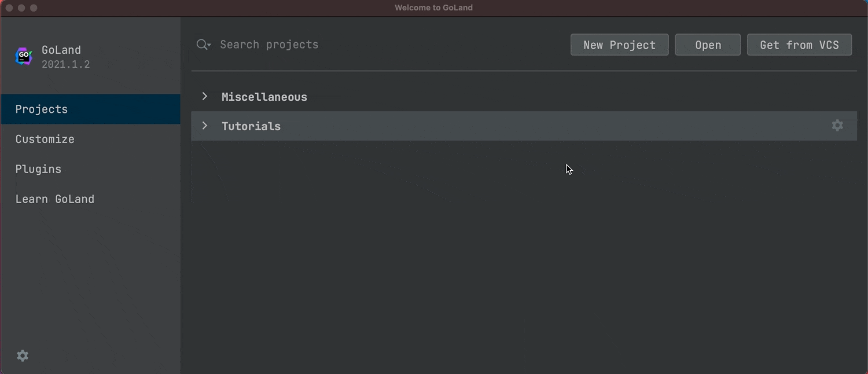Viewport: 868px width, 374px height.
Task: Click the New Project button
Action: click(619, 45)
